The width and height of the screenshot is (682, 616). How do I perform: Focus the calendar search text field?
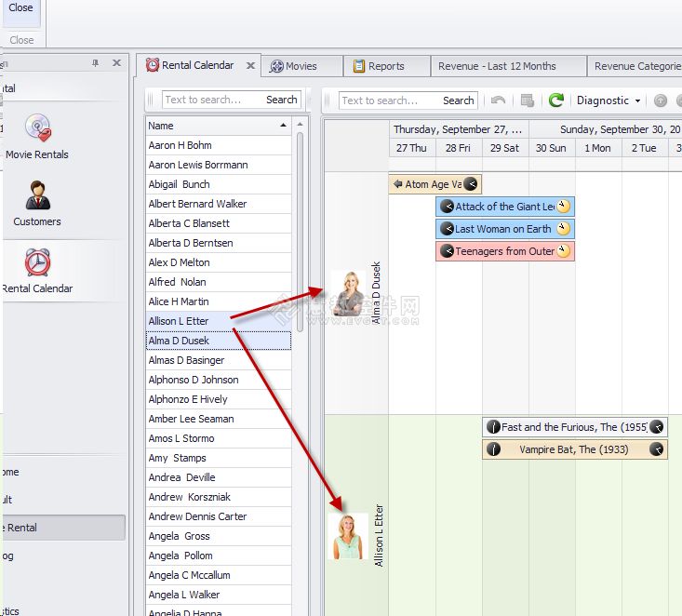(x=390, y=100)
